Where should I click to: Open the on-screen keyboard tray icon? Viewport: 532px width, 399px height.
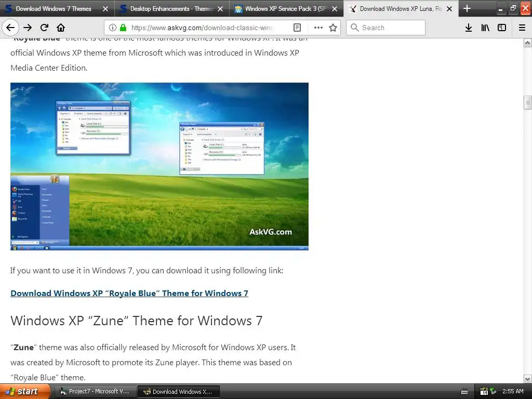tap(464, 392)
